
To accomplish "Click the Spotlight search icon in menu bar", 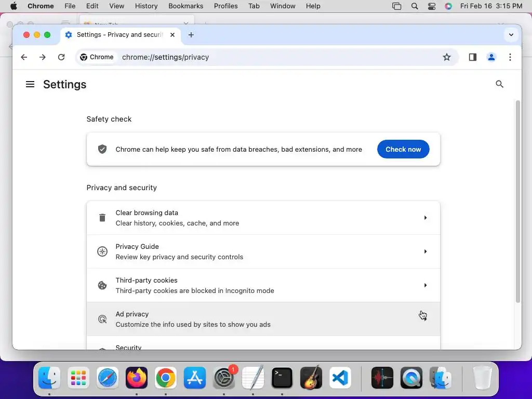I will (x=414, y=6).
